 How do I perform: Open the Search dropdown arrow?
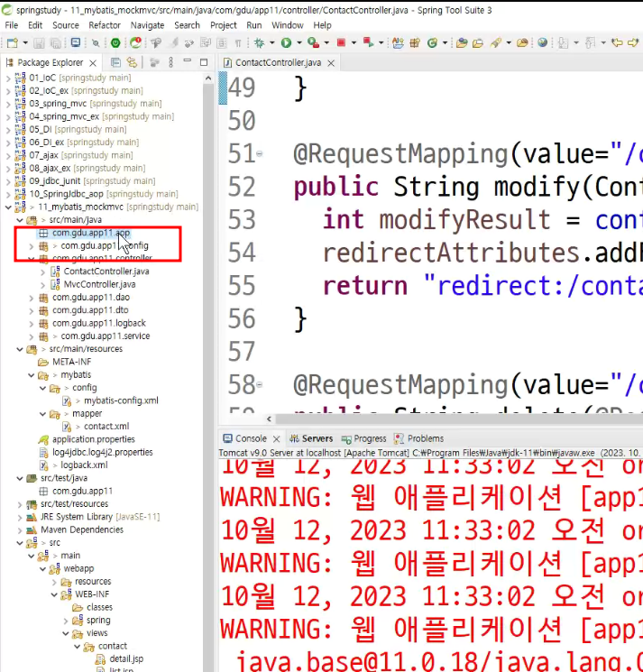click(509, 43)
